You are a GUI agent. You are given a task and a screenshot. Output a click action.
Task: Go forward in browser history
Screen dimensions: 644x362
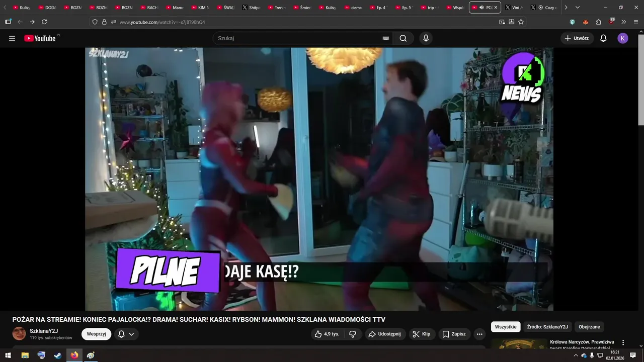[32, 22]
